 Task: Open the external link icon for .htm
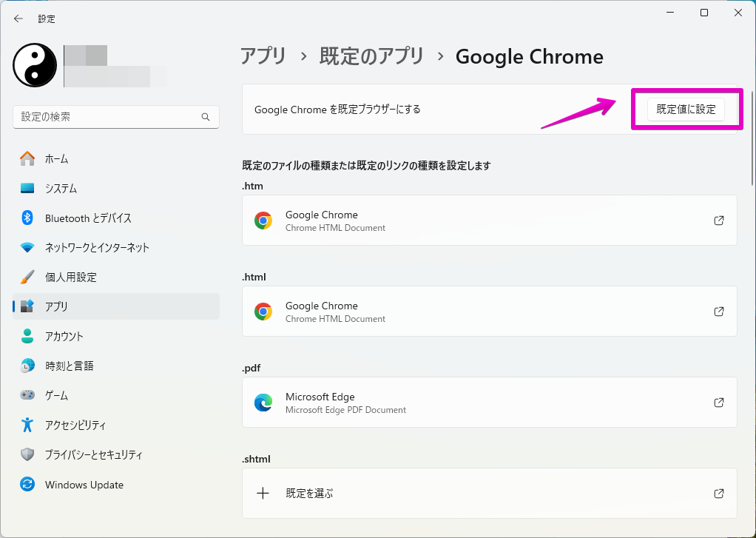click(x=719, y=221)
